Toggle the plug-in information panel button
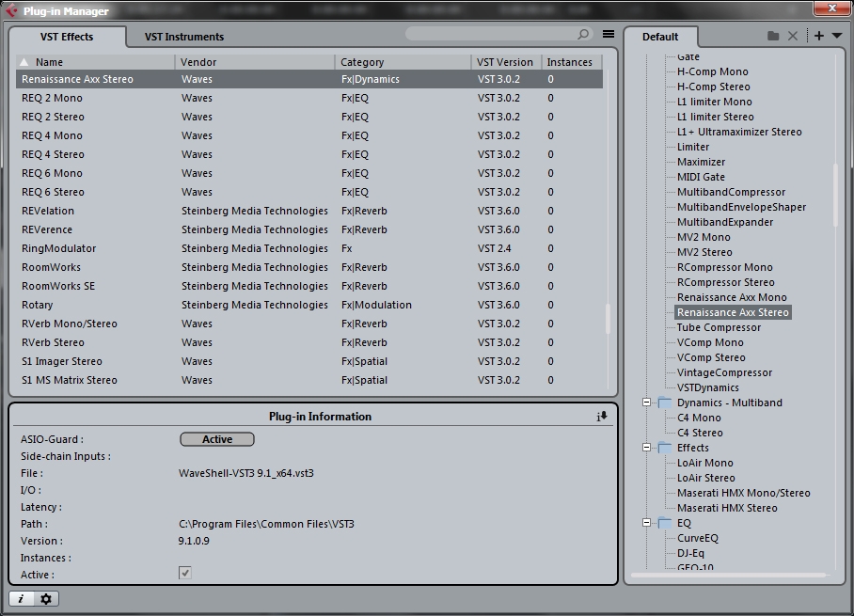854x616 pixels. pos(22,598)
